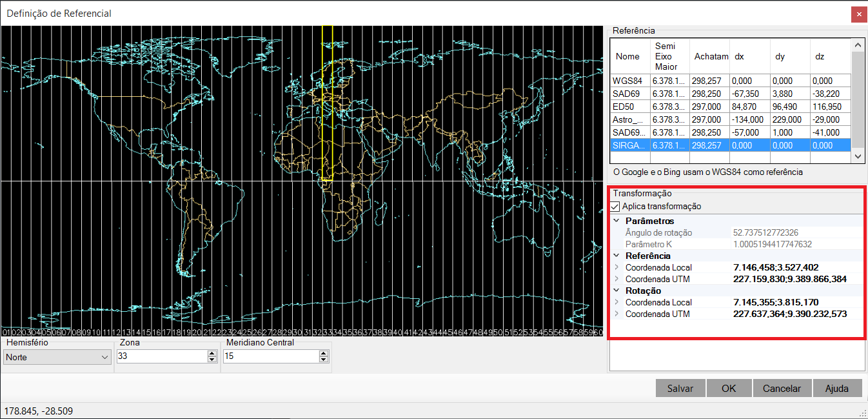
Task: Click the highlighted yellow zone 33 on map
Action: point(327,103)
